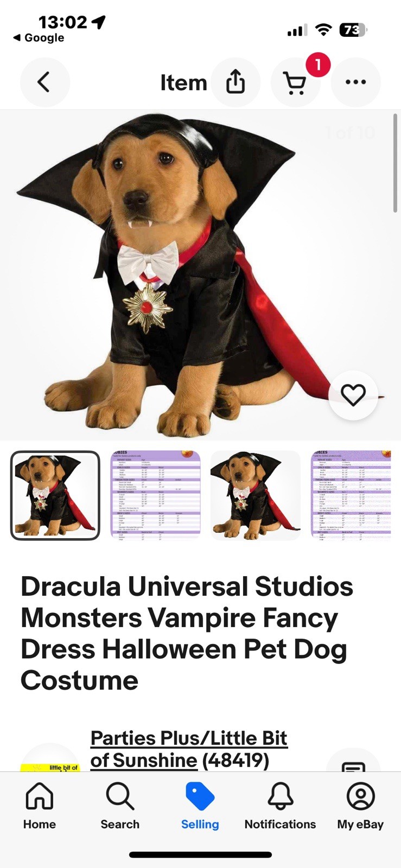Open Parties Plus/Little Bit of Sunshine seller link
The width and height of the screenshot is (401, 868).
point(189,749)
